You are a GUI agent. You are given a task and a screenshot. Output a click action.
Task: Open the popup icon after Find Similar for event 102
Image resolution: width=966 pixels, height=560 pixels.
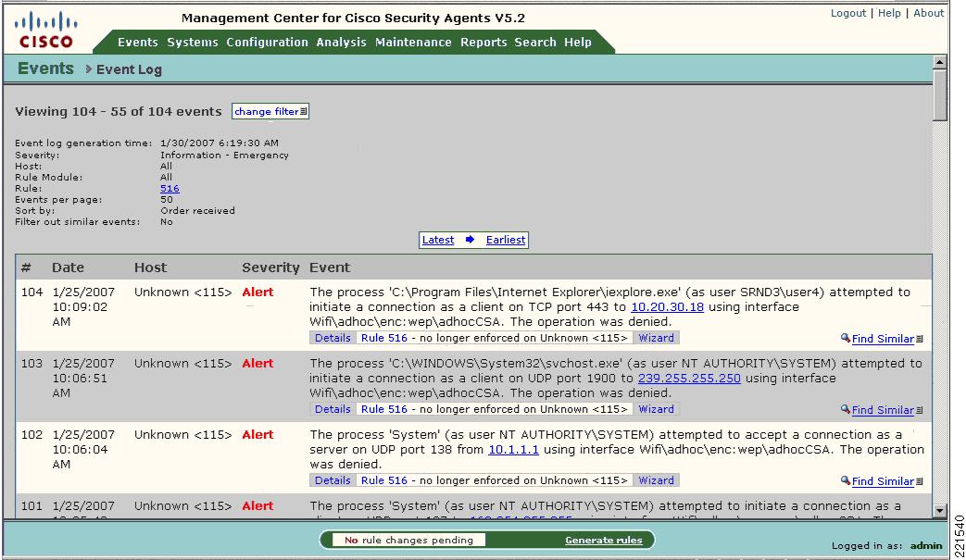[920, 482]
